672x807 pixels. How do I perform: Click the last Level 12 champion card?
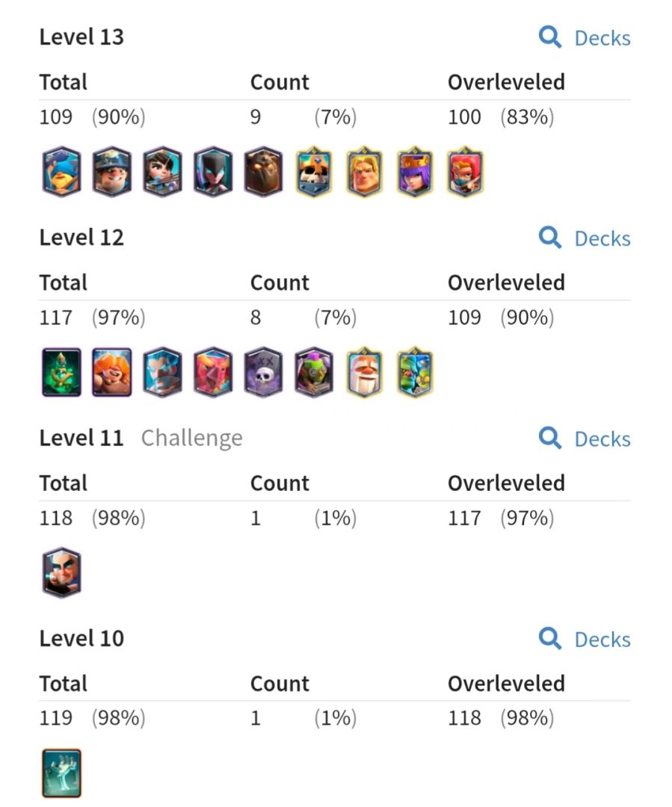415,372
